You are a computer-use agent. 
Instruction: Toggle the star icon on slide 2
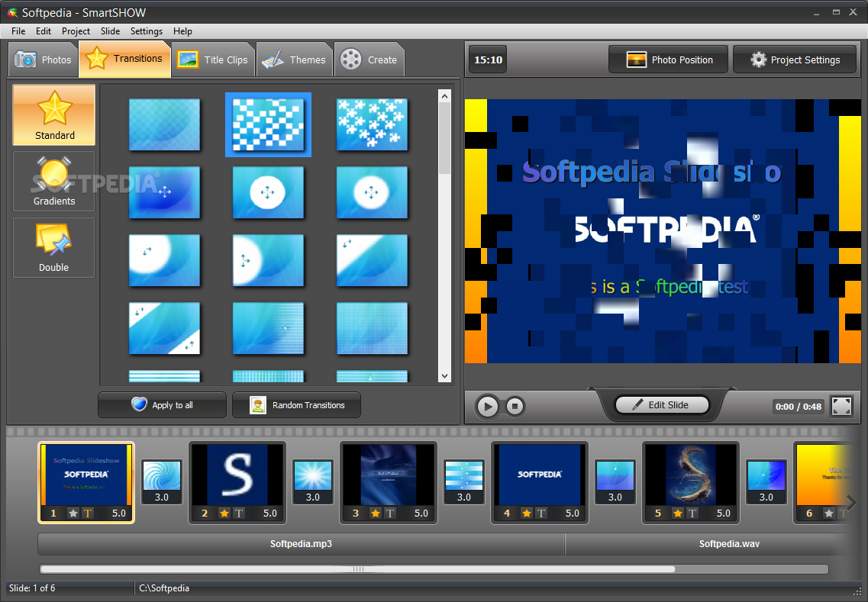click(224, 513)
